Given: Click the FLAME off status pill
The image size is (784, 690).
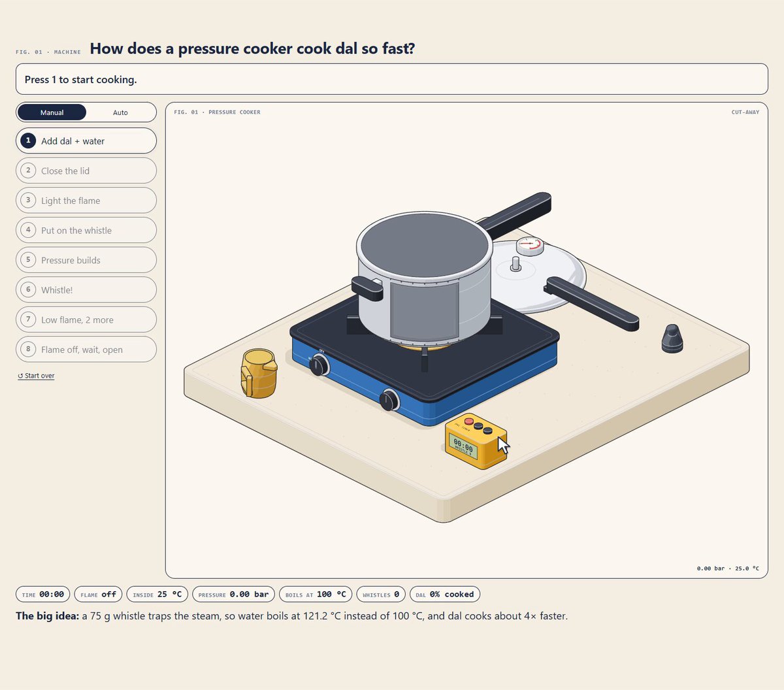Looking at the screenshot, I should coord(99,595).
